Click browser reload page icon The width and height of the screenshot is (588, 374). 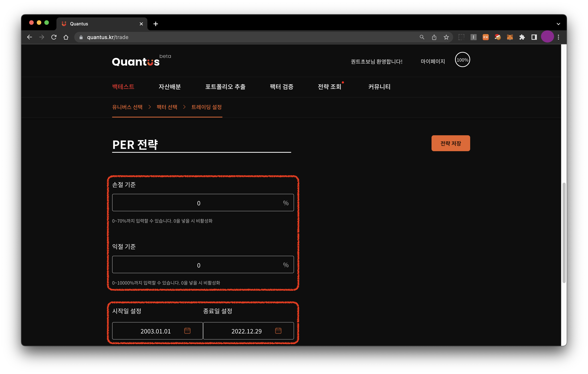click(54, 37)
